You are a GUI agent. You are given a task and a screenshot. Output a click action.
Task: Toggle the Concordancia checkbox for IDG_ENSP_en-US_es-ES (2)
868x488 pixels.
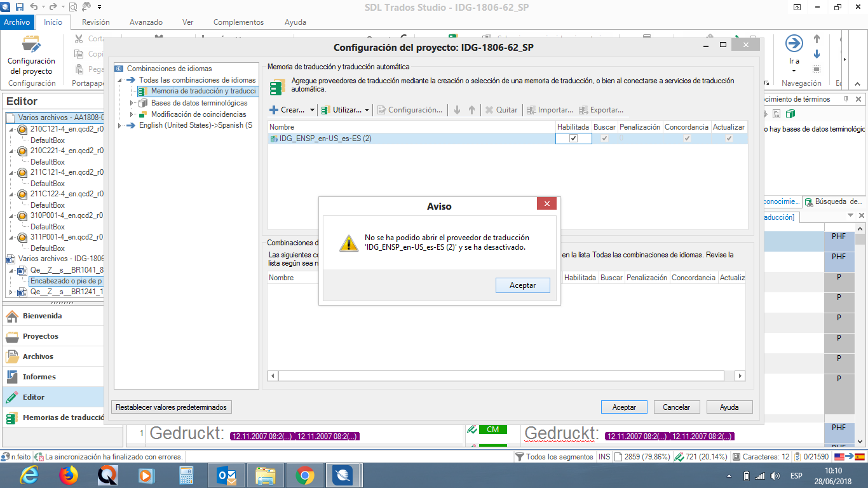[686, 139]
